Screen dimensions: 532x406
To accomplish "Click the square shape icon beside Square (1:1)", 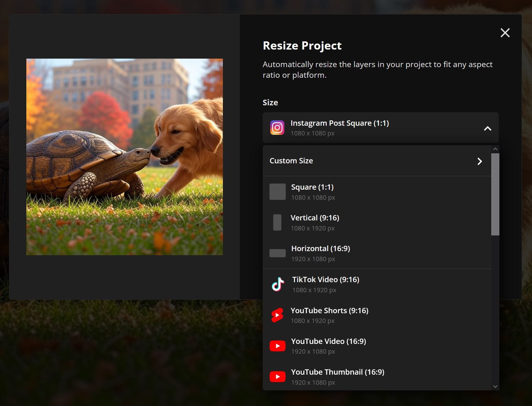I will [277, 191].
